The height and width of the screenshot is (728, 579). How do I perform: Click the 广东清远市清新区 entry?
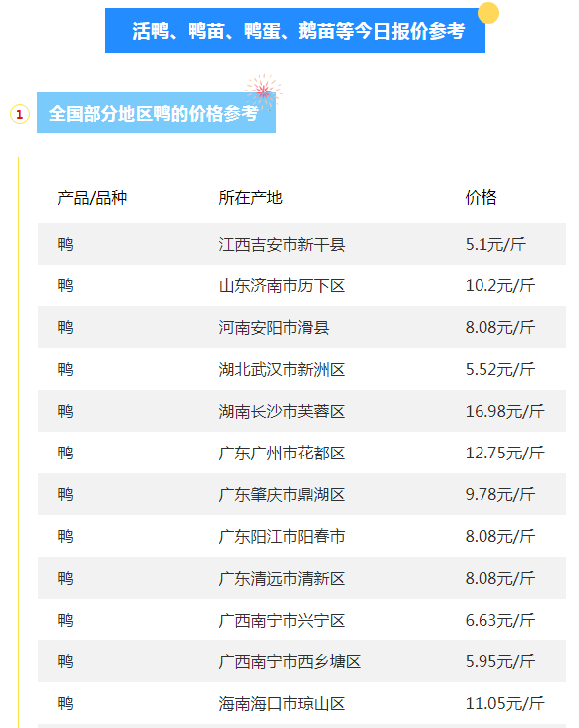click(282, 579)
